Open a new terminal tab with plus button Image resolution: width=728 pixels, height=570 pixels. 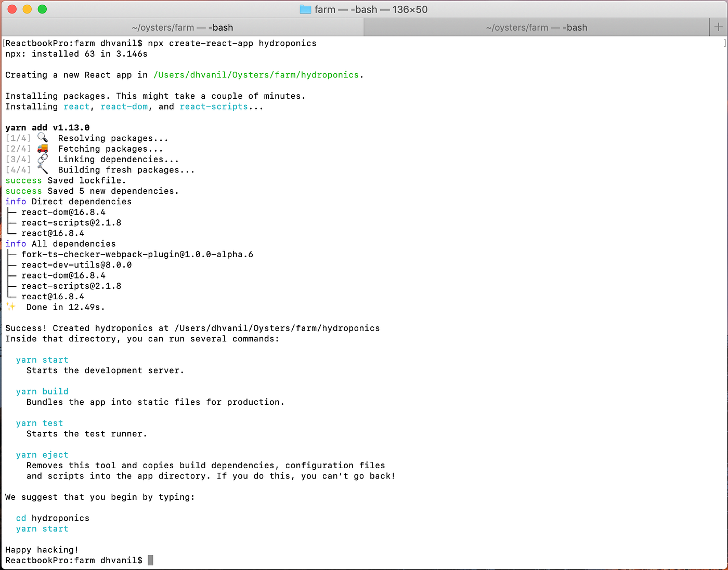tap(719, 27)
